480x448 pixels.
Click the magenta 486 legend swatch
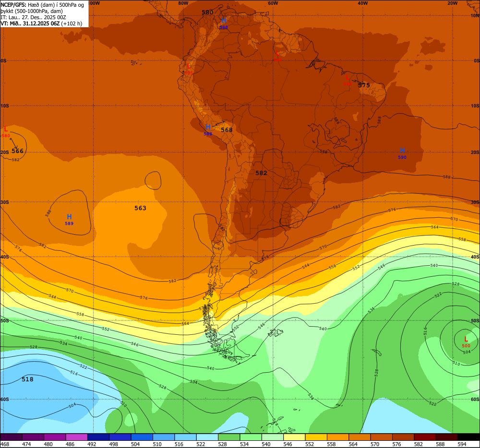(76, 437)
